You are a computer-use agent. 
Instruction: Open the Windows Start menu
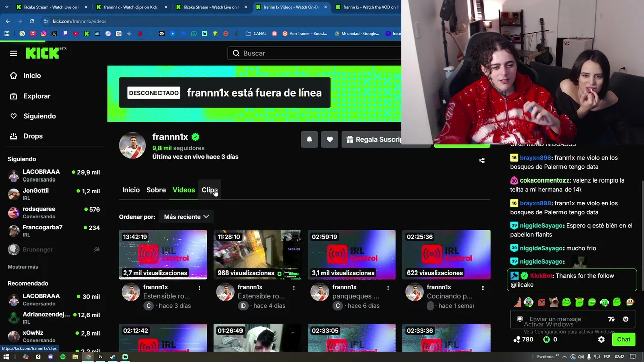7,357
